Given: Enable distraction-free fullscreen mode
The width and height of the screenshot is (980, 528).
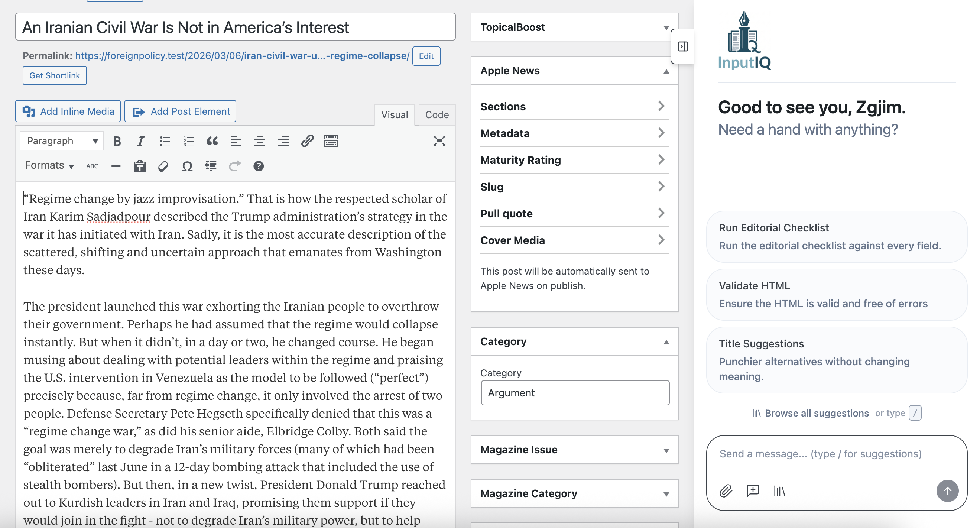Looking at the screenshot, I should [x=439, y=141].
